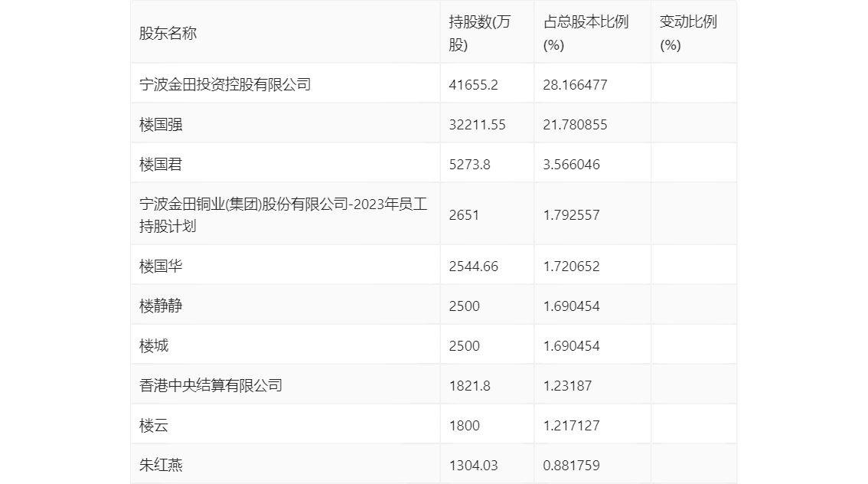Click shareholder name 楼云
Image resolution: width=868 pixels, height=484 pixels.
(x=153, y=426)
